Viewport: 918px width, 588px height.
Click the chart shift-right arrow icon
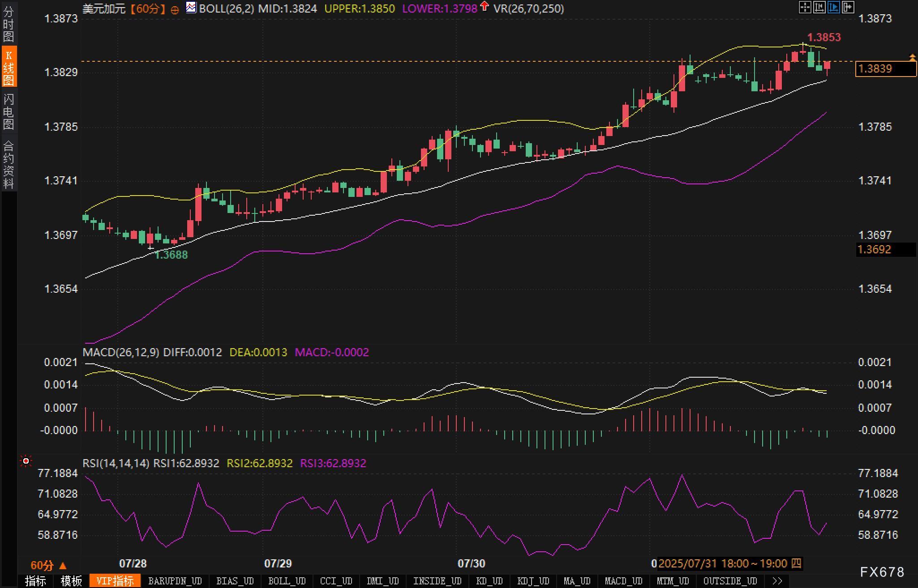tap(848, 7)
